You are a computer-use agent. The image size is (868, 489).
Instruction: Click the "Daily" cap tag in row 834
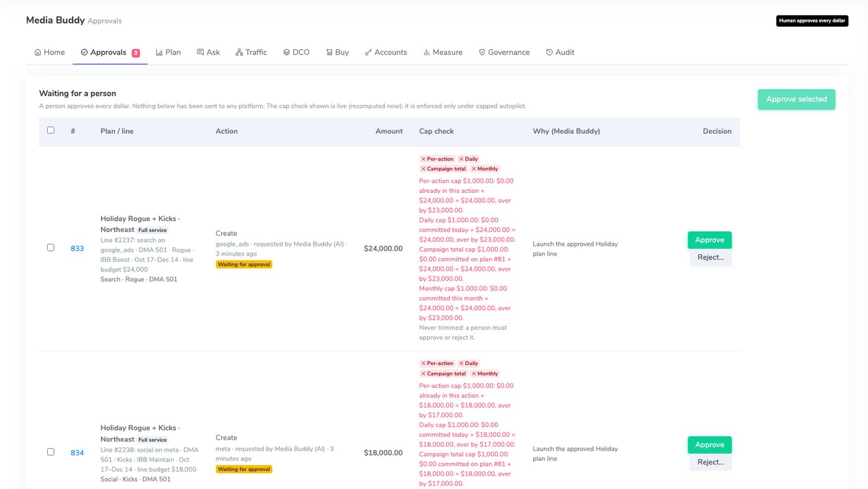click(x=468, y=364)
